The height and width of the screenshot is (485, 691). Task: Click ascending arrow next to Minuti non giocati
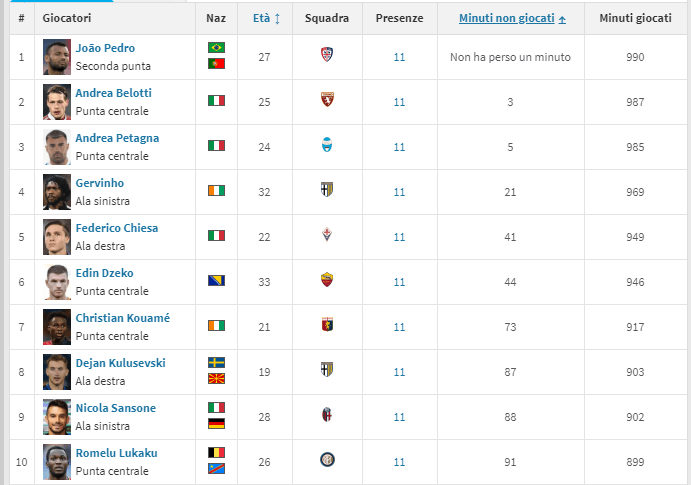click(562, 19)
